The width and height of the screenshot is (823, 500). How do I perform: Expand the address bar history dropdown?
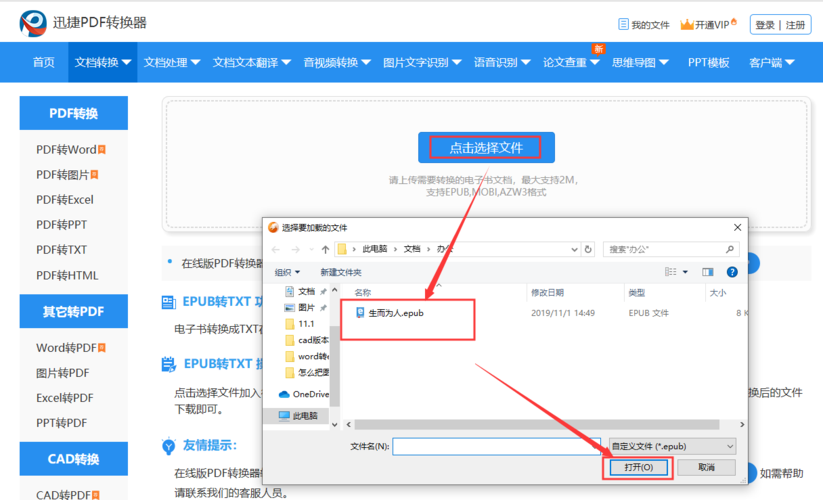point(574,249)
